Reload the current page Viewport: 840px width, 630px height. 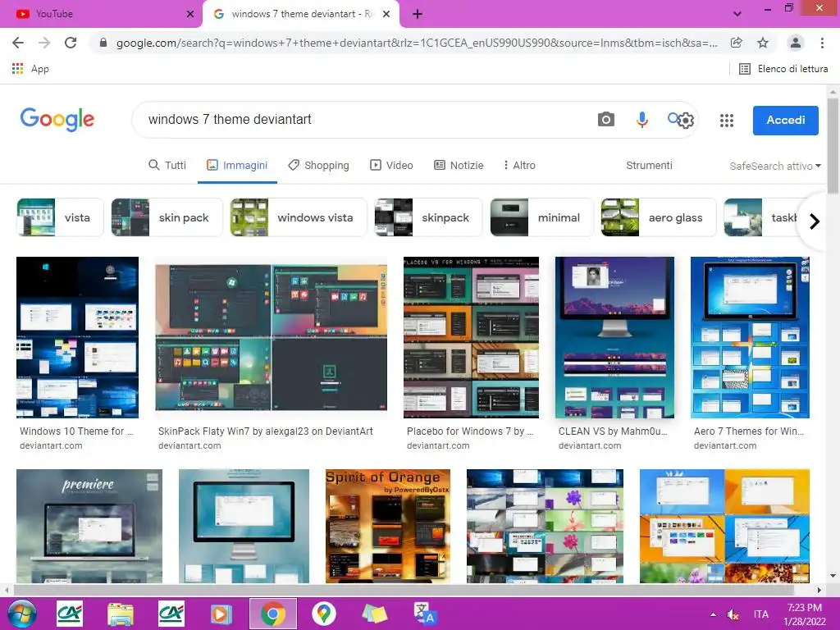pos(71,43)
